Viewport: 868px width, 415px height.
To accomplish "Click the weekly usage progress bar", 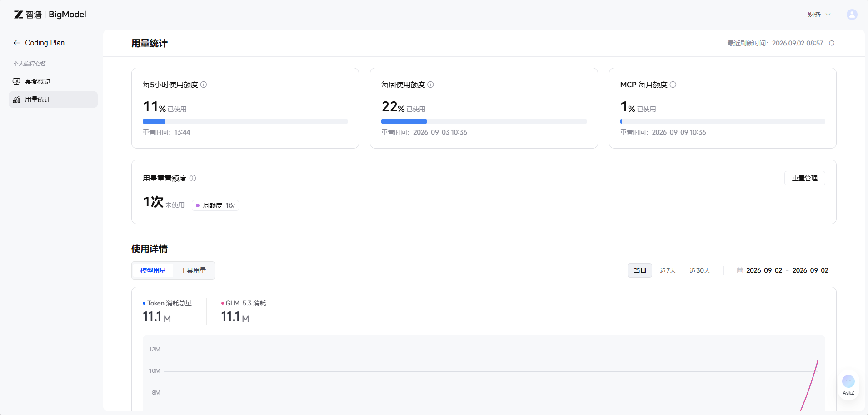I will (x=484, y=121).
